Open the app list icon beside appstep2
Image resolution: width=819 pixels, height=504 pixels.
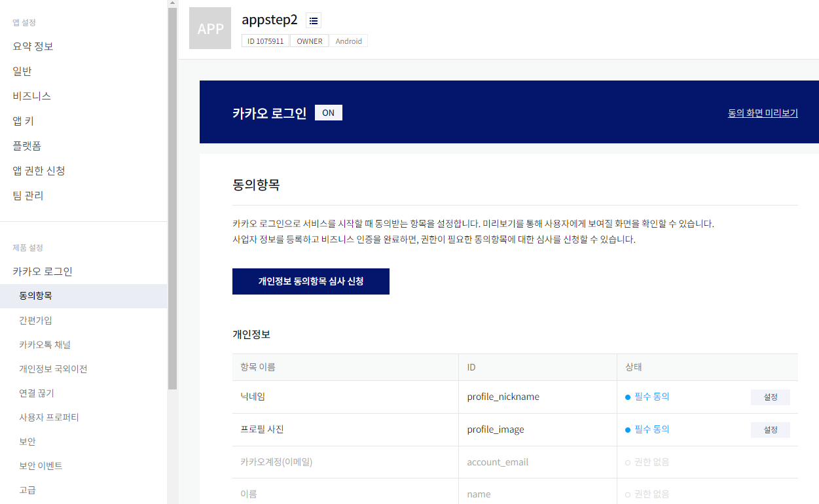[x=314, y=20]
